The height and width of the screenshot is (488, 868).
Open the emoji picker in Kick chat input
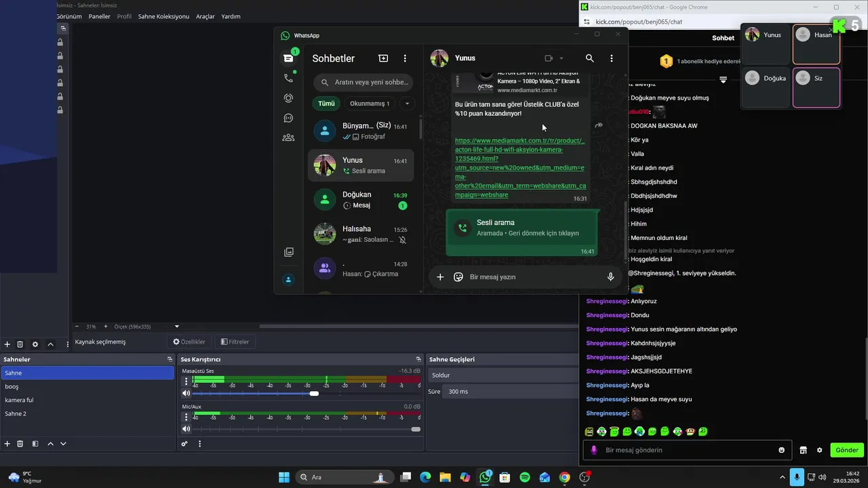(x=782, y=450)
